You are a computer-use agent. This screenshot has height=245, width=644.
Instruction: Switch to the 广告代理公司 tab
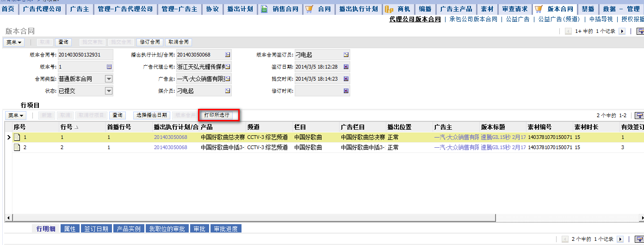click(x=42, y=9)
